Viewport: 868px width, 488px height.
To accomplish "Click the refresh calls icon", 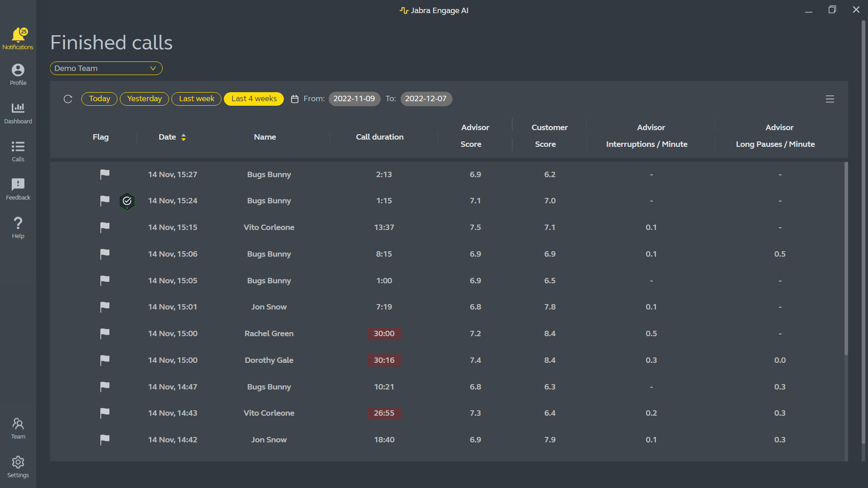I will point(68,99).
